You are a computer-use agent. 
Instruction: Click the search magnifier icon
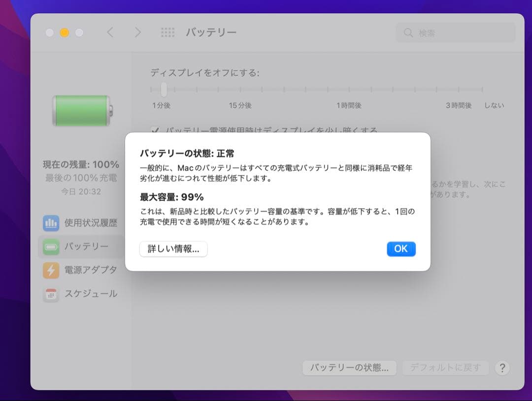pos(408,32)
